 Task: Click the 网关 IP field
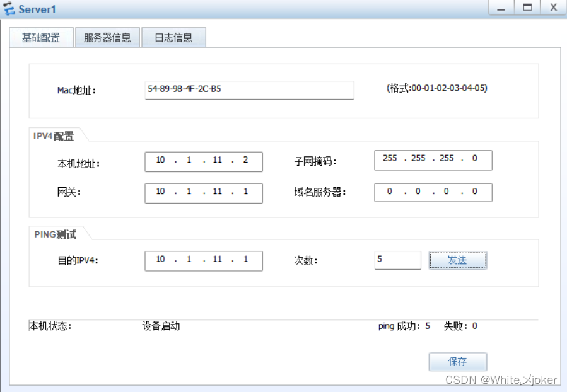coord(204,193)
